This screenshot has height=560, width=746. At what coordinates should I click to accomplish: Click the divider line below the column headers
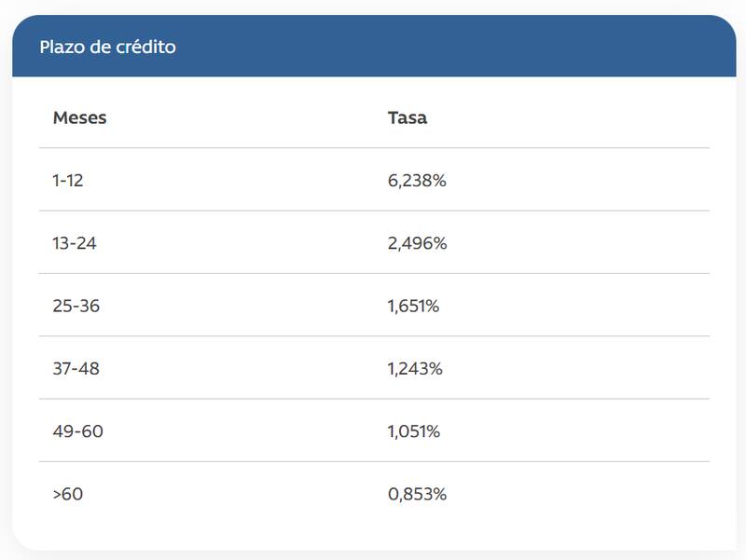(373, 148)
